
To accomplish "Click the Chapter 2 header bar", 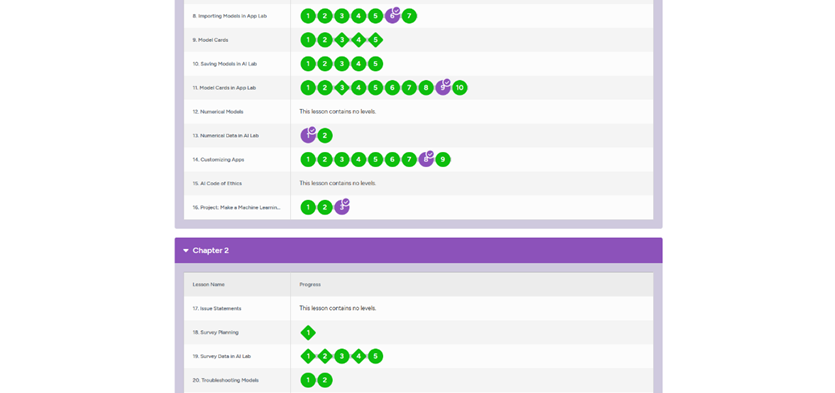I will coord(419,250).
